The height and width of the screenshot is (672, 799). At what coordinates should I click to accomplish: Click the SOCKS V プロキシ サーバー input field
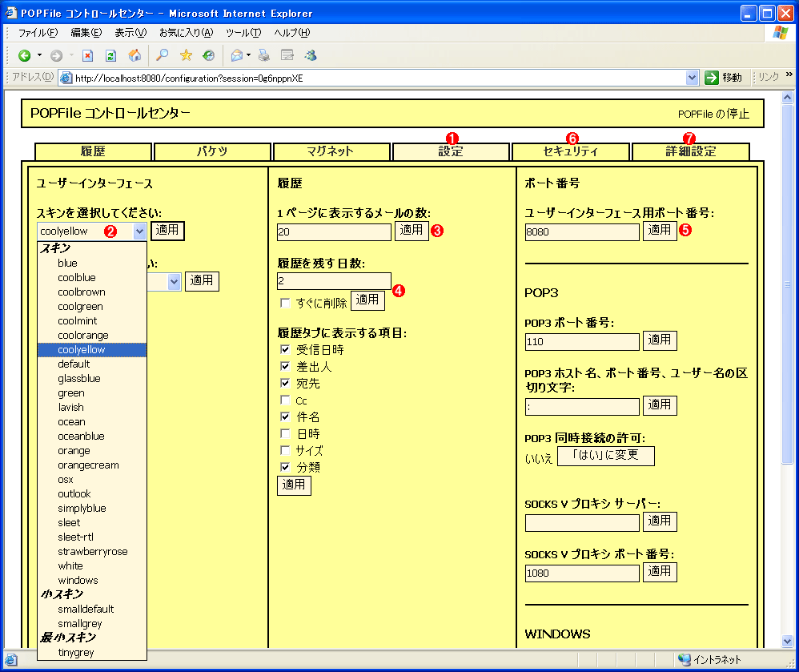click(x=582, y=522)
